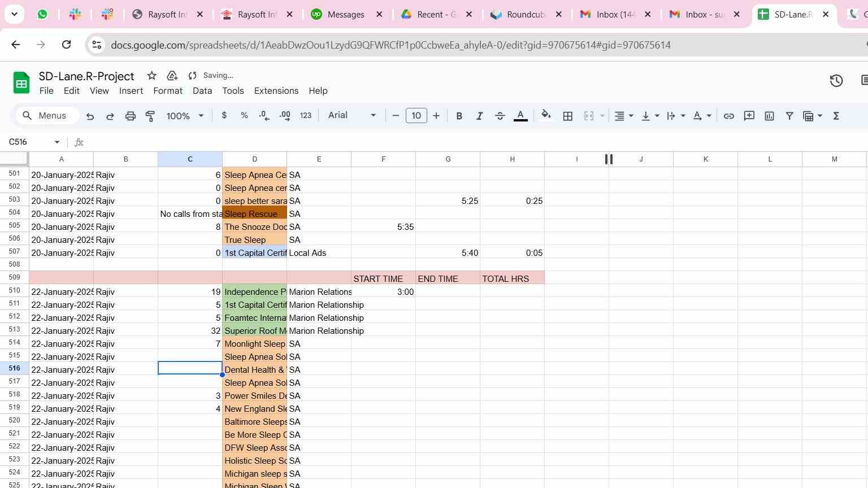This screenshot has height=488, width=868.
Task: Open the text color picker
Action: 520,116
